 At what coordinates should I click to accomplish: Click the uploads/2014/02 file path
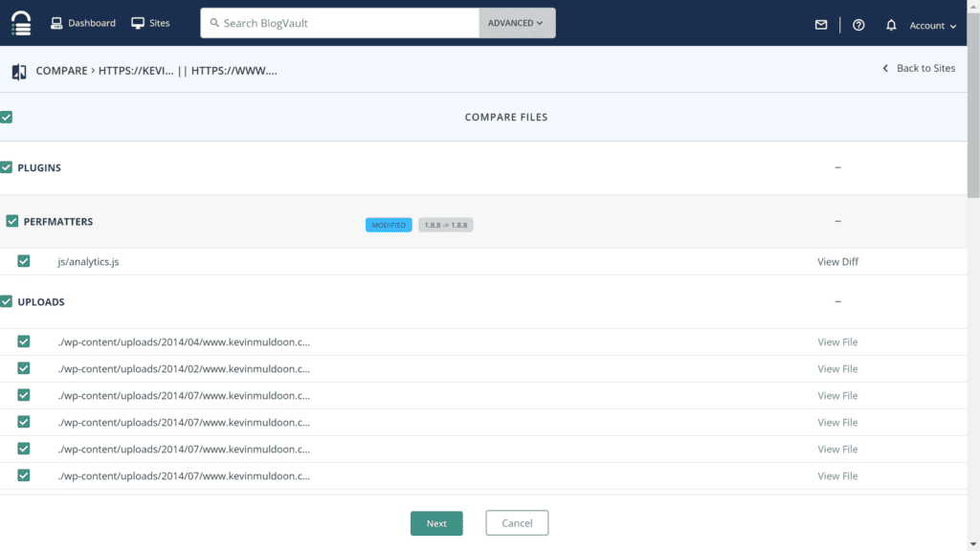(x=184, y=369)
